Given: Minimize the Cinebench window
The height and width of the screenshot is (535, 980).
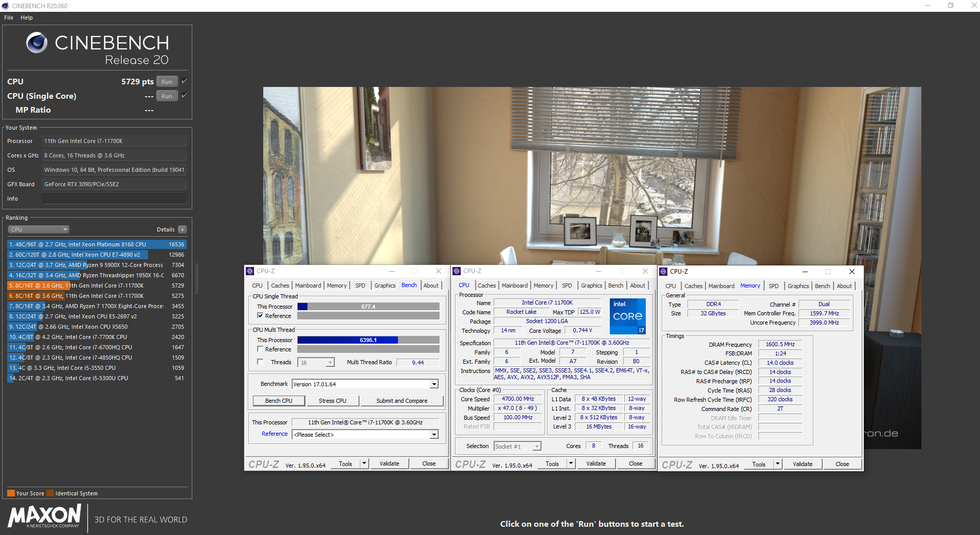Looking at the screenshot, I should (x=928, y=6).
